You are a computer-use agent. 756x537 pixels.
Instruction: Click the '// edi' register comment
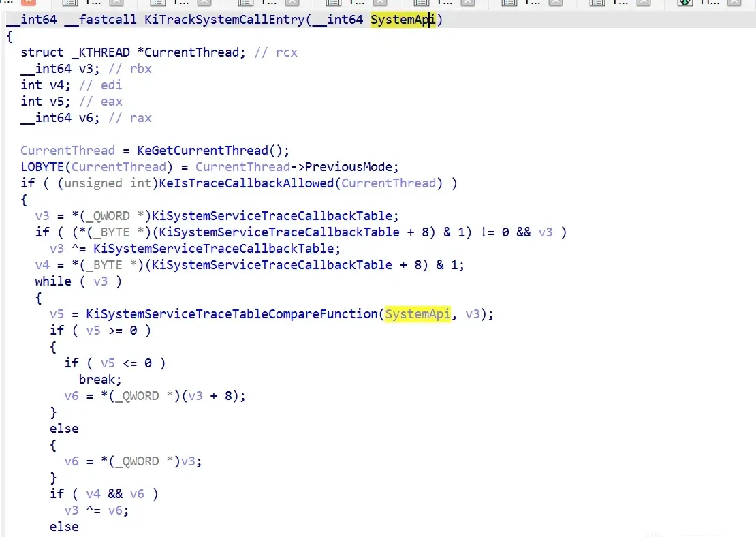[101, 85]
